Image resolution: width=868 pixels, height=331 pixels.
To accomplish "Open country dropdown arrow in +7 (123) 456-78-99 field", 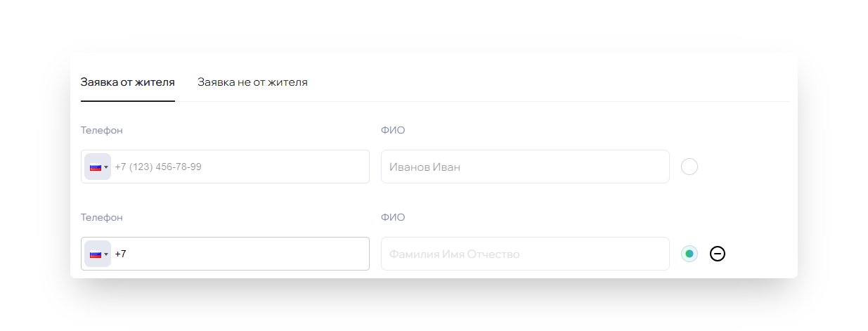I will [106, 167].
